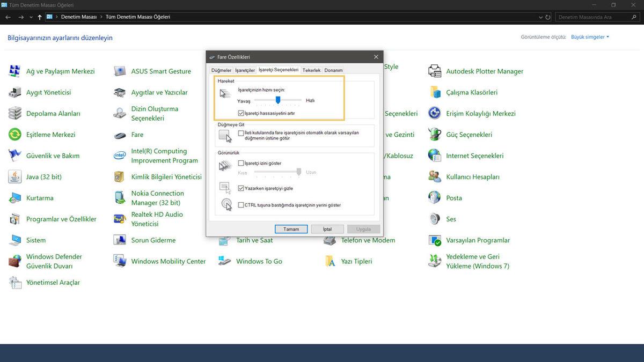The image size is (644, 362).
Task: Switch to the Düğmeler tab
Action: pos(221,70)
